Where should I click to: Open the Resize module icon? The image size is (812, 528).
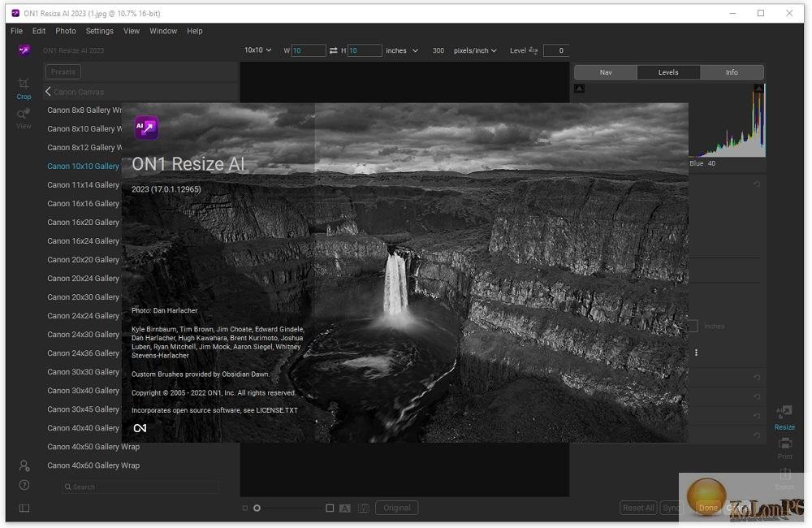coord(784,418)
